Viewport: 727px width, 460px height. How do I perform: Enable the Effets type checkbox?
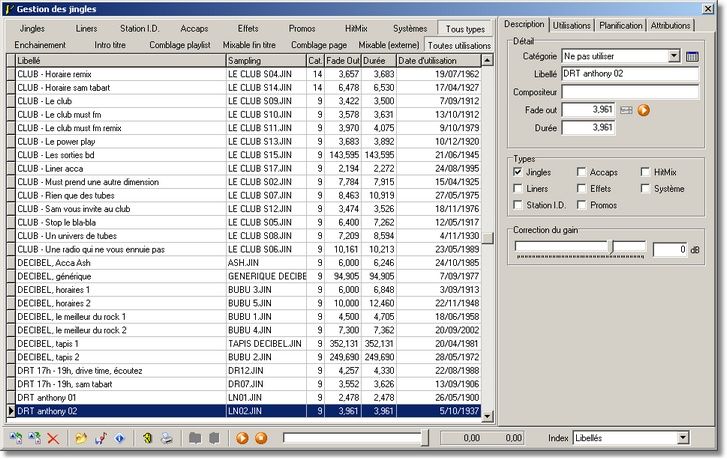click(x=581, y=189)
